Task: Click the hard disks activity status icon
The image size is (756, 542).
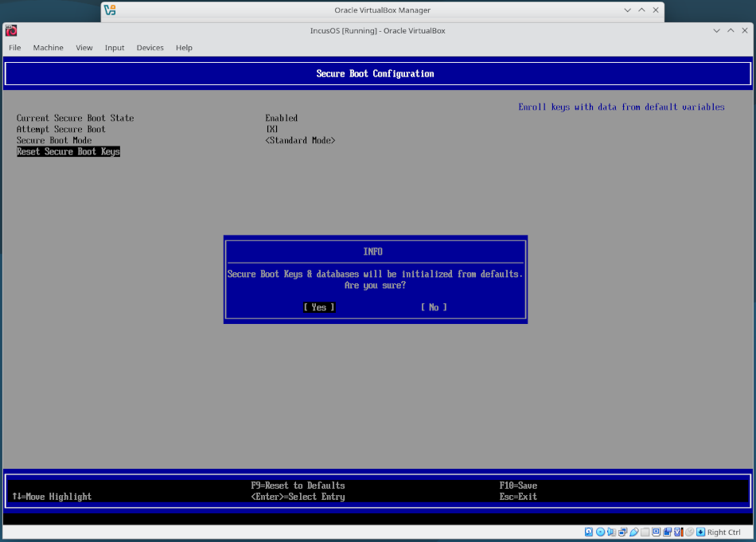Action: pos(588,532)
